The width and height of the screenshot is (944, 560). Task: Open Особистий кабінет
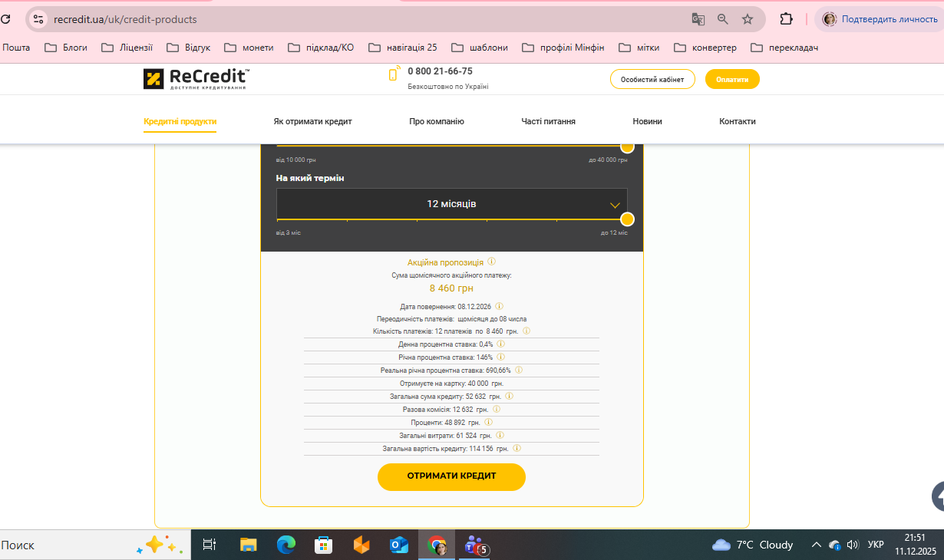coord(652,79)
